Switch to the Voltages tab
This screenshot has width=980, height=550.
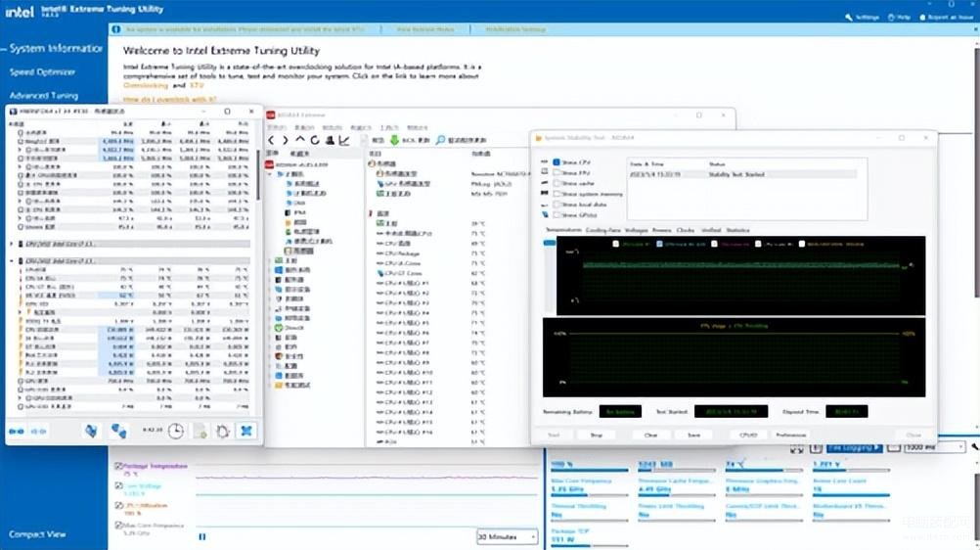pyautogui.click(x=637, y=230)
